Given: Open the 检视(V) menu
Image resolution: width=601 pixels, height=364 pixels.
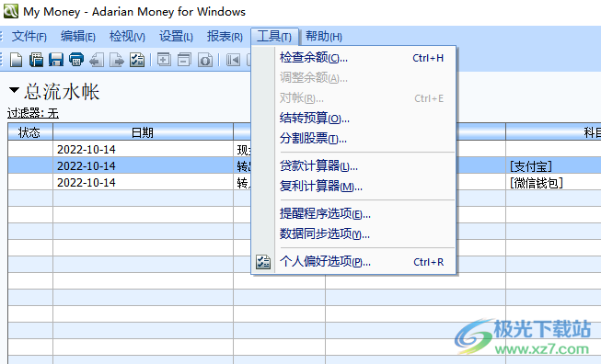Looking at the screenshot, I should pyautogui.click(x=127, y=37).
